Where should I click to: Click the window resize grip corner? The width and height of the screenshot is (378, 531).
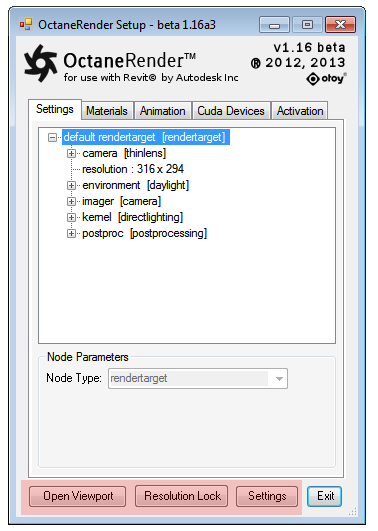(x=353, y=511)
